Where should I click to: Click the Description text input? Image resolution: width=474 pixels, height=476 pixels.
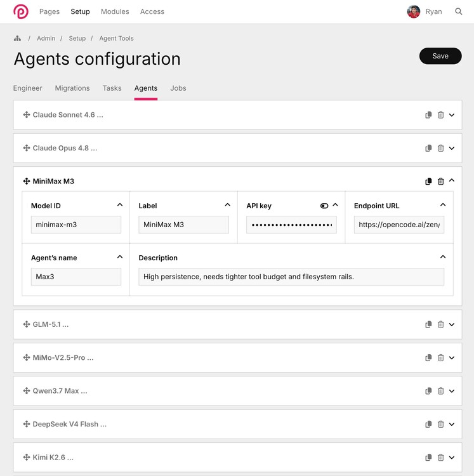click(291, 277)
